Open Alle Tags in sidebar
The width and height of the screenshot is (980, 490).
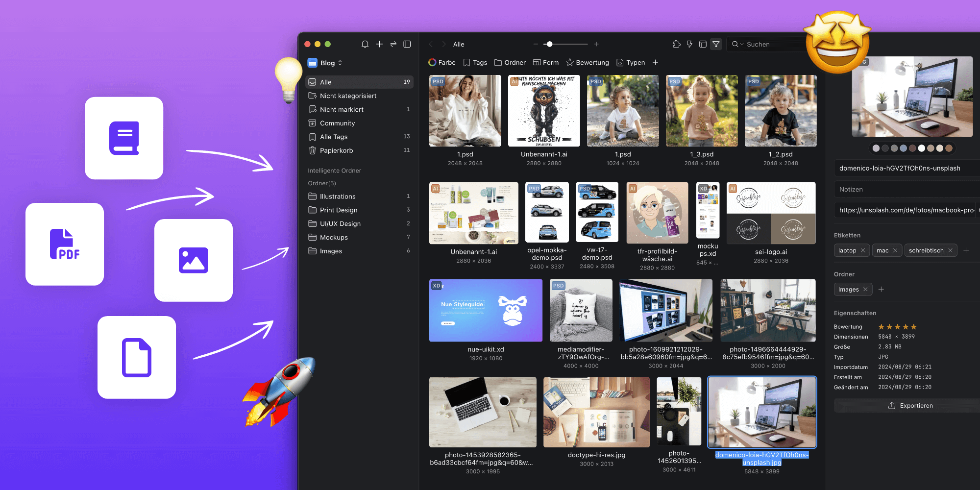[x=359, y=137]
